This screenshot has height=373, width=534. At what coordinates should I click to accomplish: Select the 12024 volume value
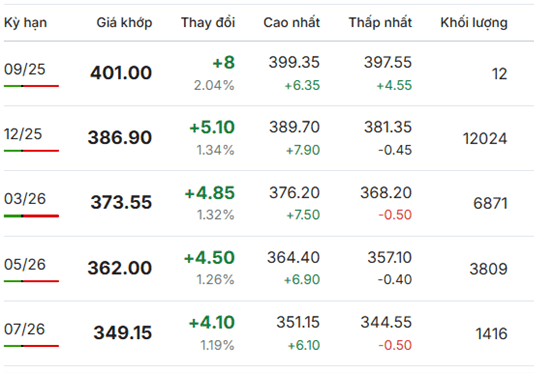click(x=485, y=139)
